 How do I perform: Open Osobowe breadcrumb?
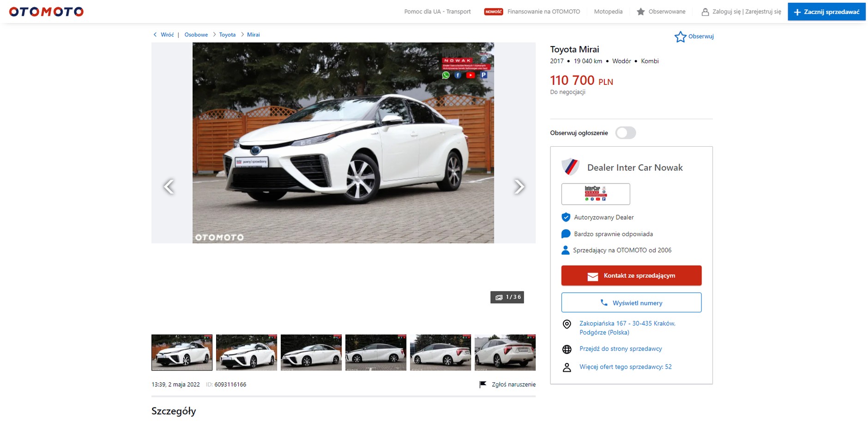[196, 35]
